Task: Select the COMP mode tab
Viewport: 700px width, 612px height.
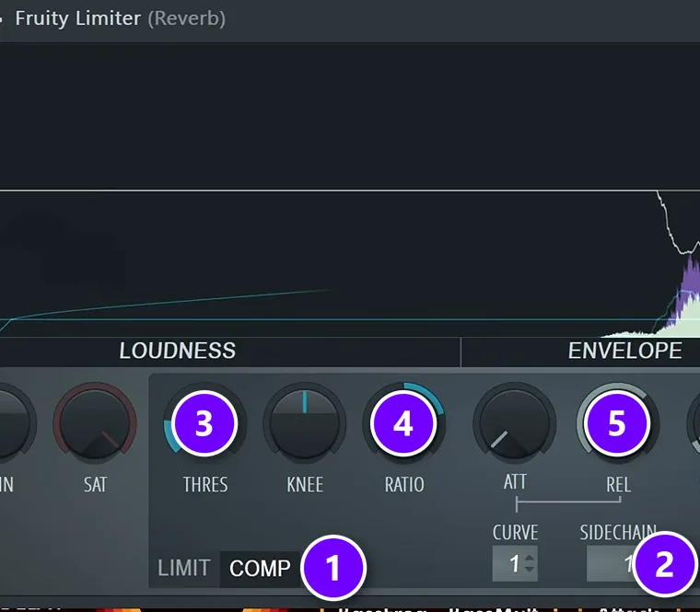Action: coord(261,569)
